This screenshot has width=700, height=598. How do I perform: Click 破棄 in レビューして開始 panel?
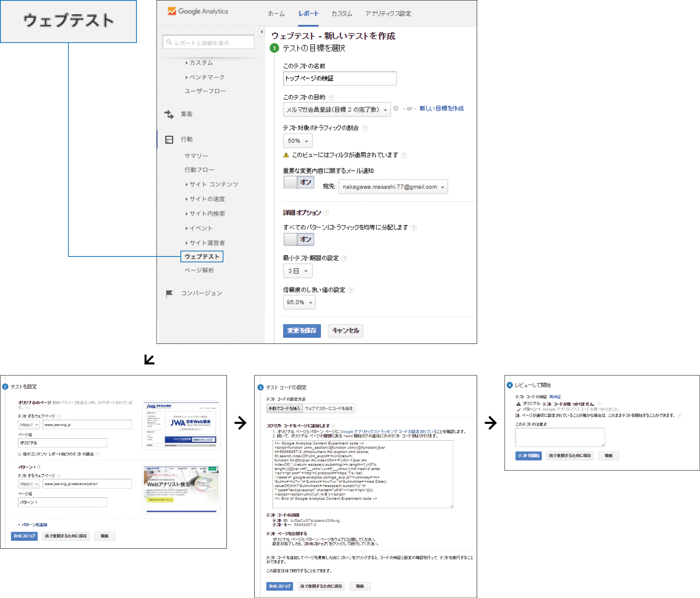[609, 456]
